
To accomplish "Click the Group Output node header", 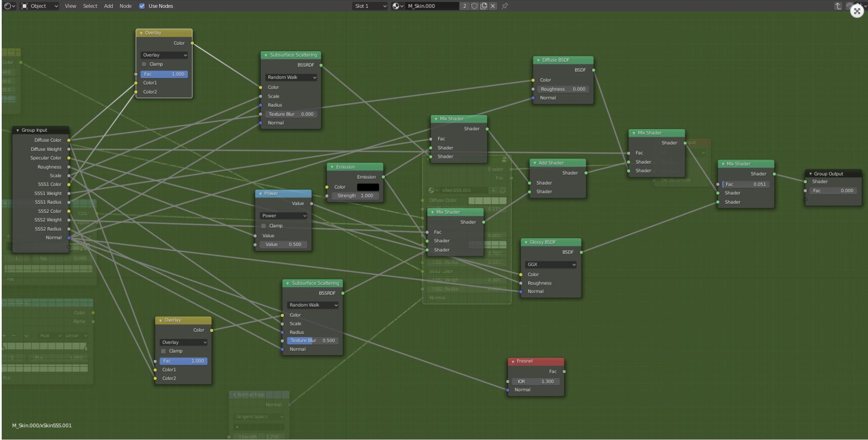I will pos(833,174).
